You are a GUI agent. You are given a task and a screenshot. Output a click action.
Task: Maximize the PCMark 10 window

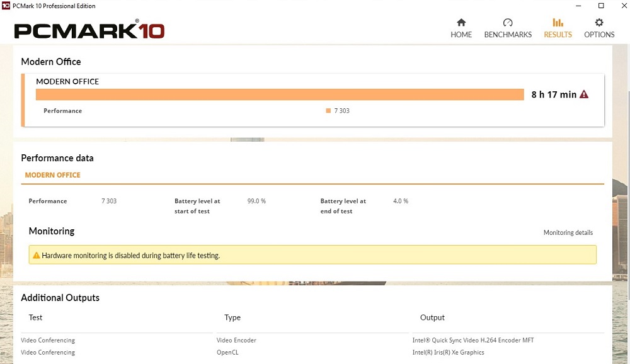(601, 6)
